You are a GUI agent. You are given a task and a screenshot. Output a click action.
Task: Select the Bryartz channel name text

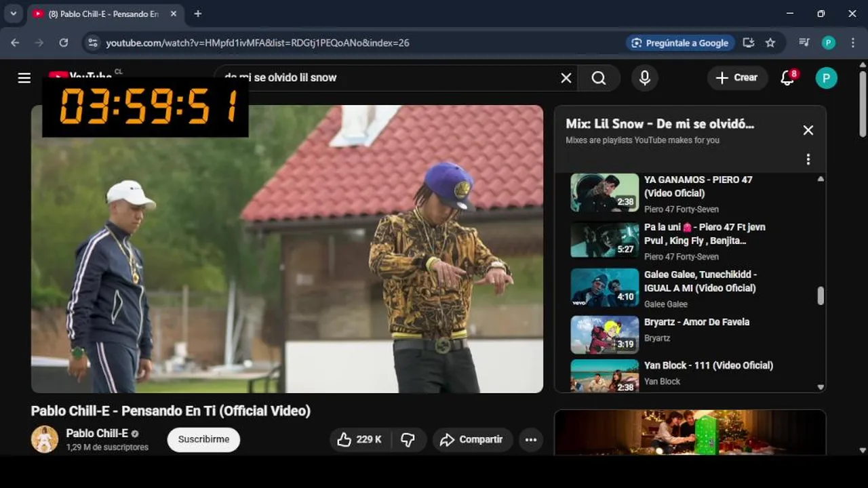coord(657,338)
